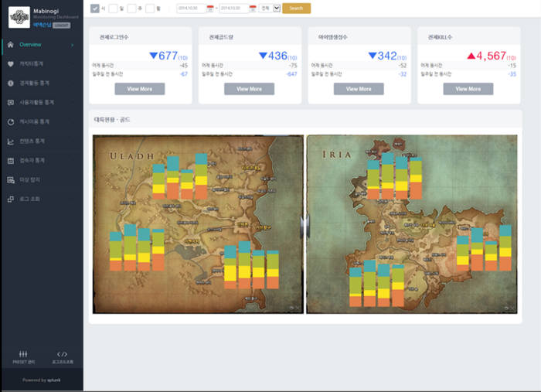This screenshot has width=541, height=392.
Task: Click corner icon on Uladh map
Action: pyautogui.click(x=294, y=308)
